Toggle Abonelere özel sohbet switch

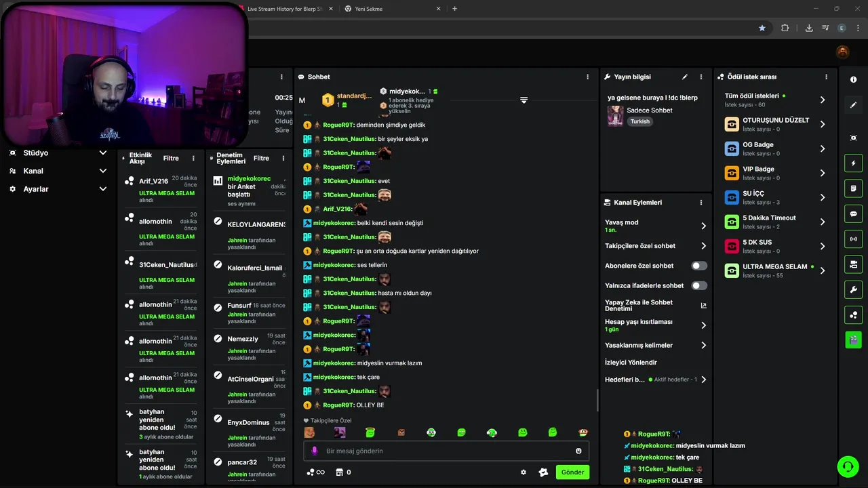tap(699, 266)
